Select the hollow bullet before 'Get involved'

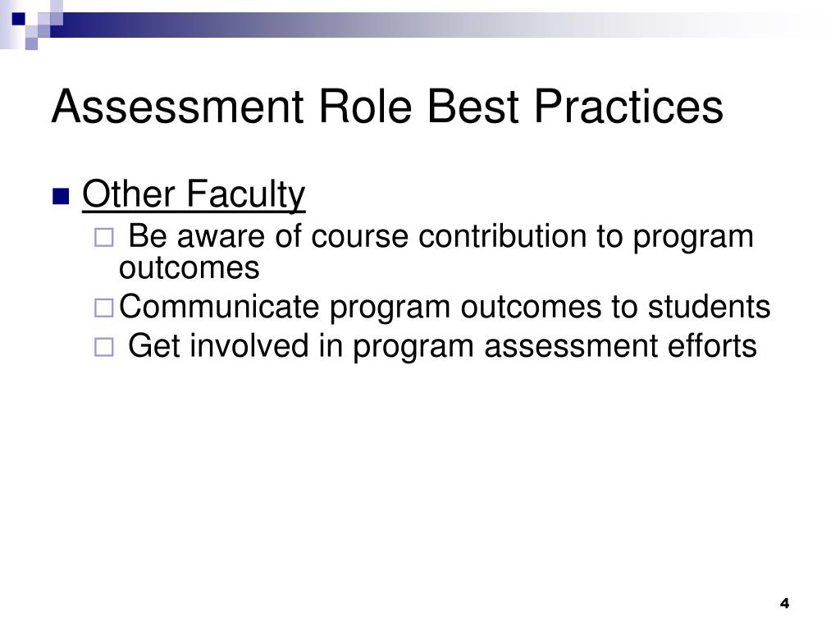[x=104, y=347]
